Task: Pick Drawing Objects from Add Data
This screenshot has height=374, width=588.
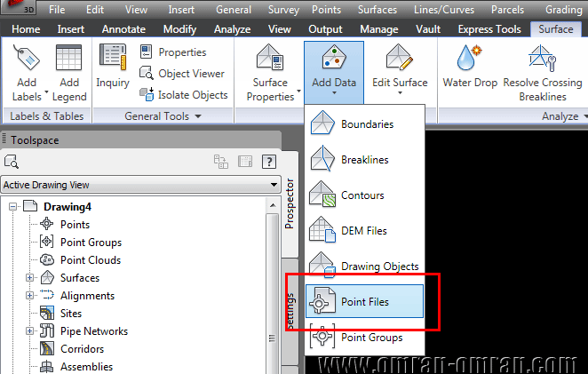Action: click(x=364, y=266)
